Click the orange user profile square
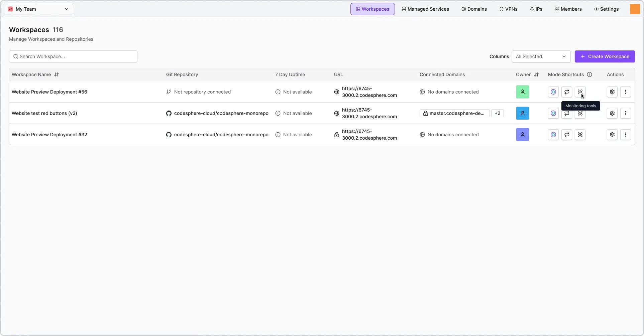 634,9
